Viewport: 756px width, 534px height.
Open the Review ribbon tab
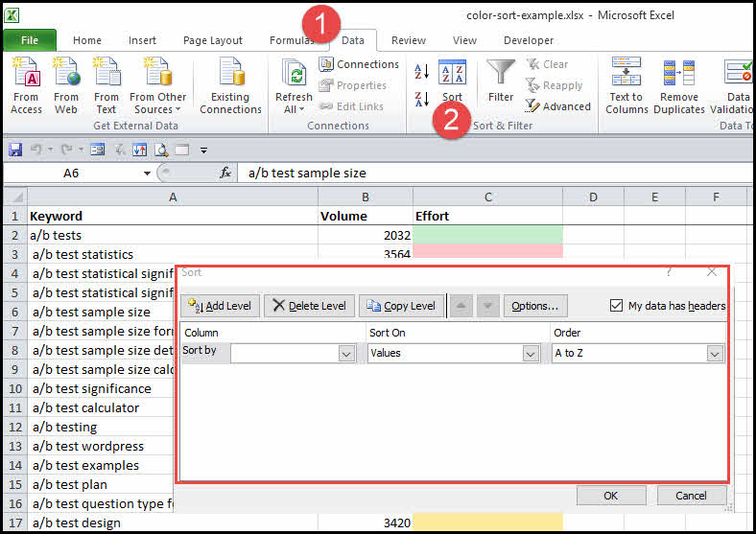coord(409,40)
